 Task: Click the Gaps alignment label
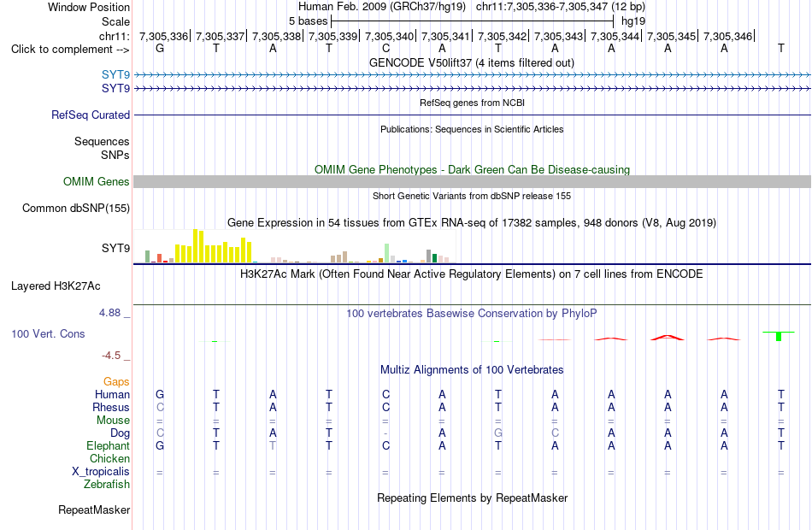(116, 382)
